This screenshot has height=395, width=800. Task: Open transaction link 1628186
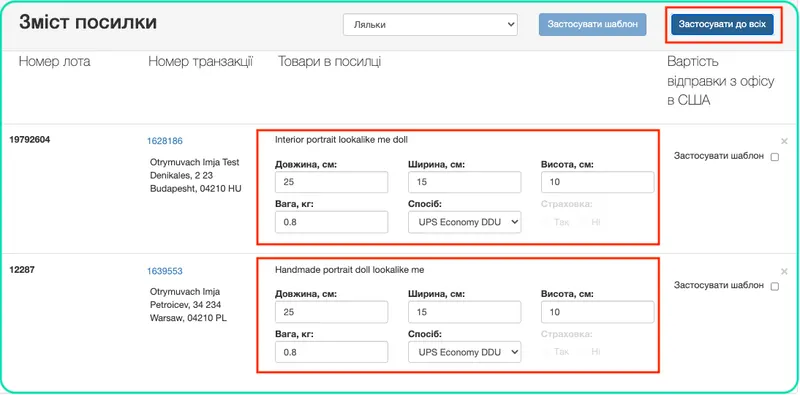coord(165,141)
